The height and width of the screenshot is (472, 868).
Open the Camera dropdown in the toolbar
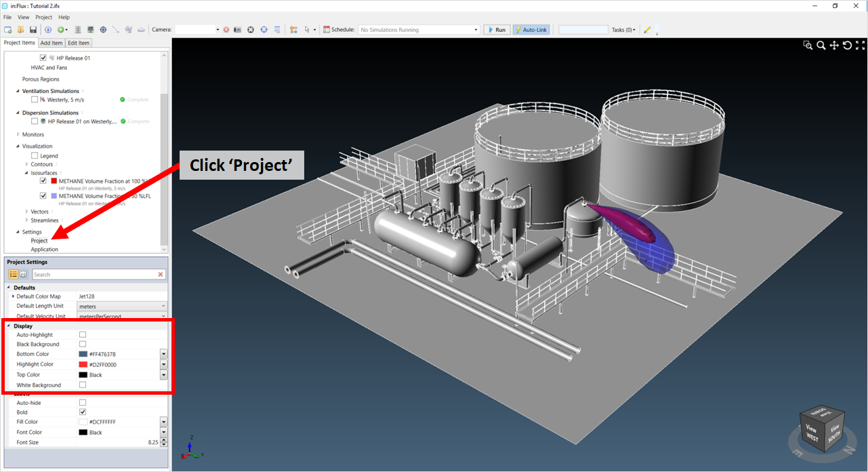(x=215, y=29)
